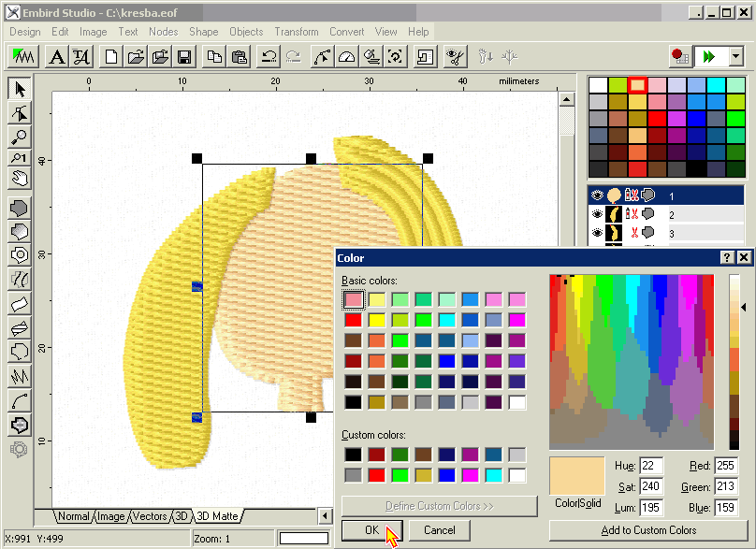Screen dimensions: 756x549
Task: Select the curve outline tool
Action: coord(20,400)
